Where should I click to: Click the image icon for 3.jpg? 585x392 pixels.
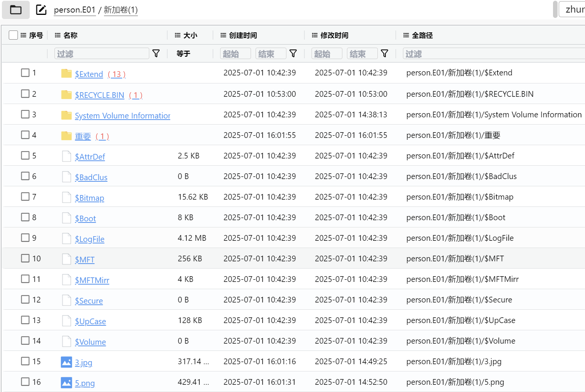point(66,362)
